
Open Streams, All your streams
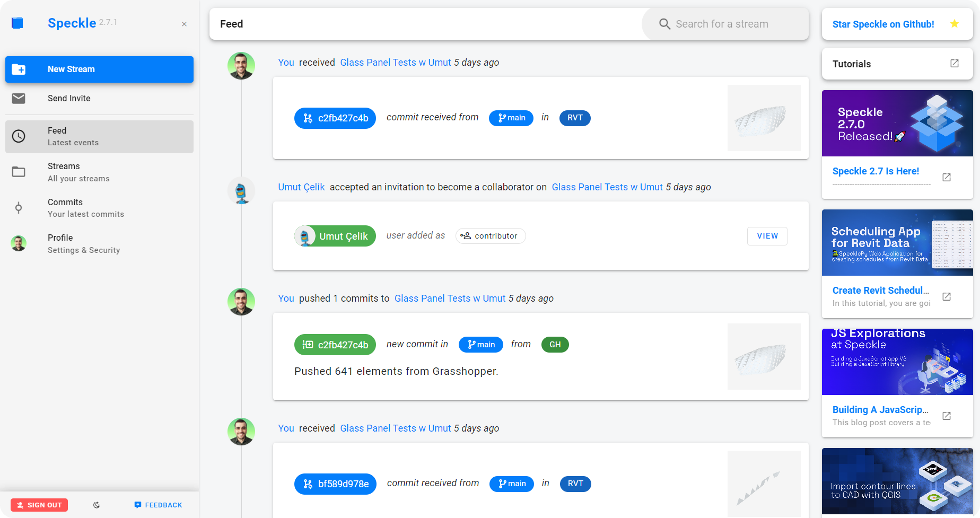[x=99, y=172]
